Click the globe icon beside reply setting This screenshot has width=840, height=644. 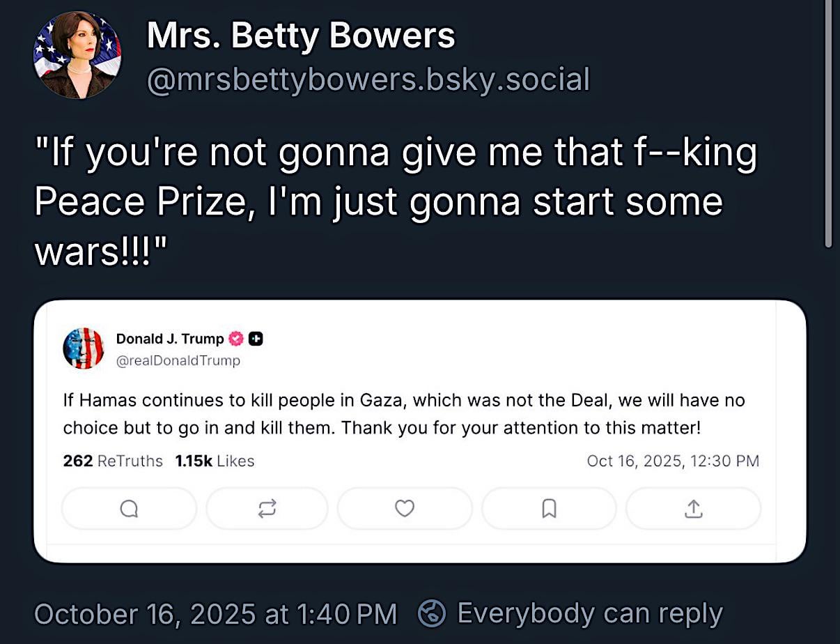point(432,613)
